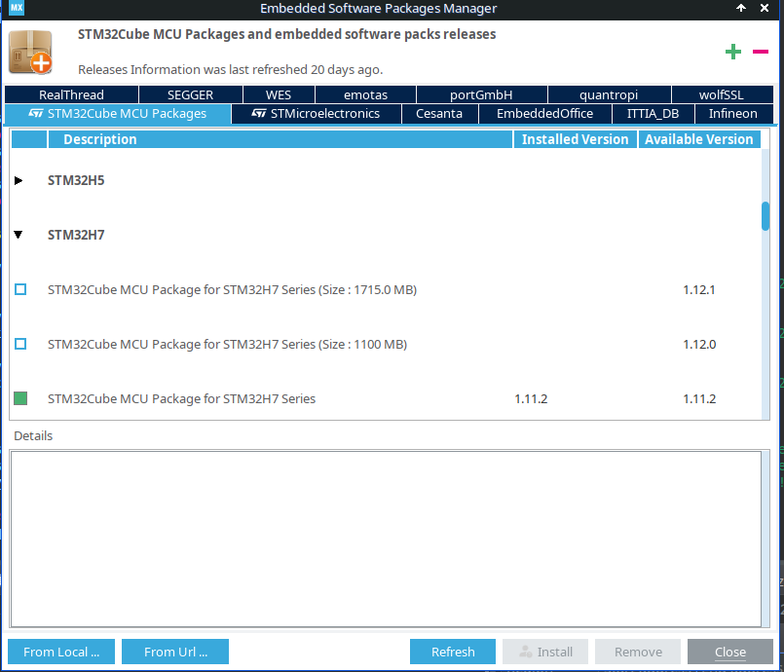
Task: Click inside the Details text area
Action: (x=386, y=539)
